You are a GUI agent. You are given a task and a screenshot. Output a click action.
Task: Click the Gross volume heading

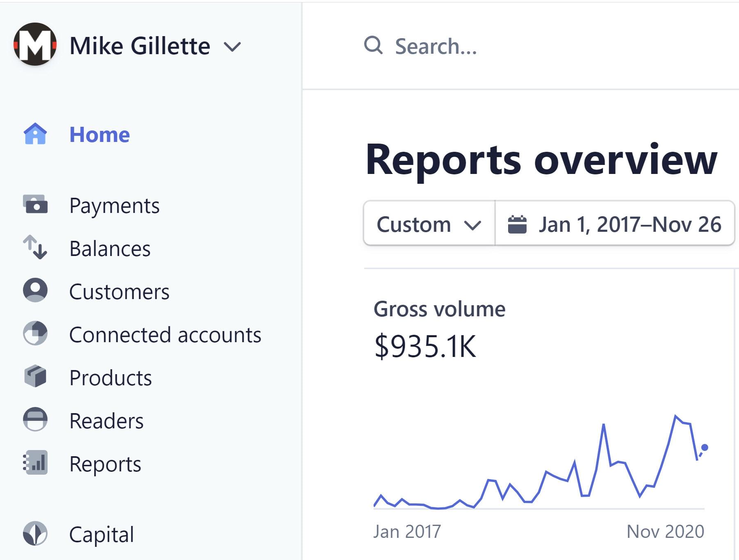439,309
